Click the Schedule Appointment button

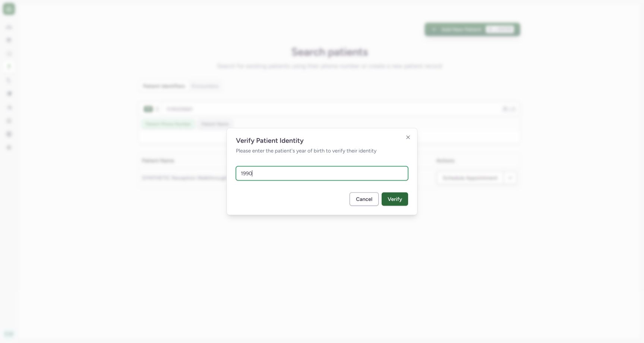point(470,178)
